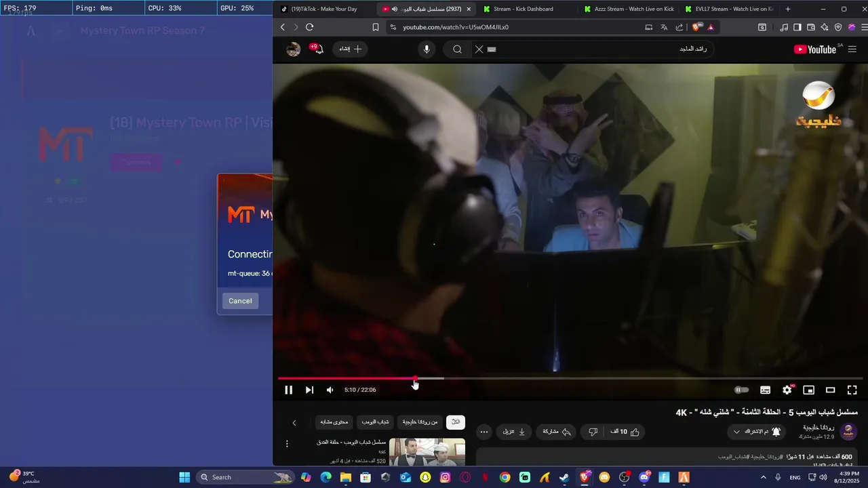Cancel the Mystery Town connecting dialog
The height and width of the screenshot is (488, 868).
240,301
